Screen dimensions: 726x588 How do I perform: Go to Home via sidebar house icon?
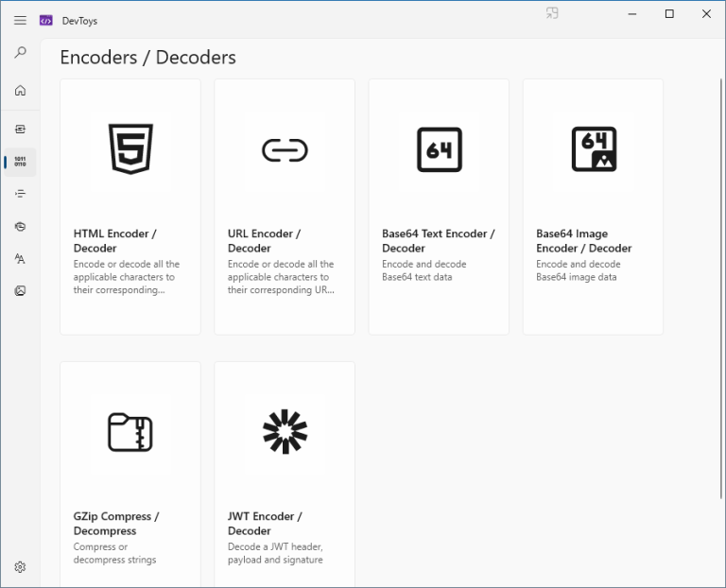click(20, 91)
